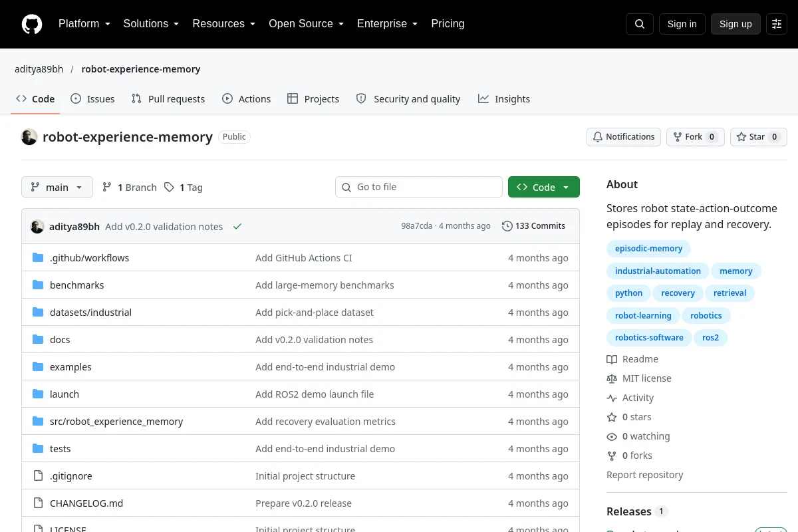Click "Add recovery evaluation metrics" commit message
This screenshot has height=532, width=798.
[325, 422]
